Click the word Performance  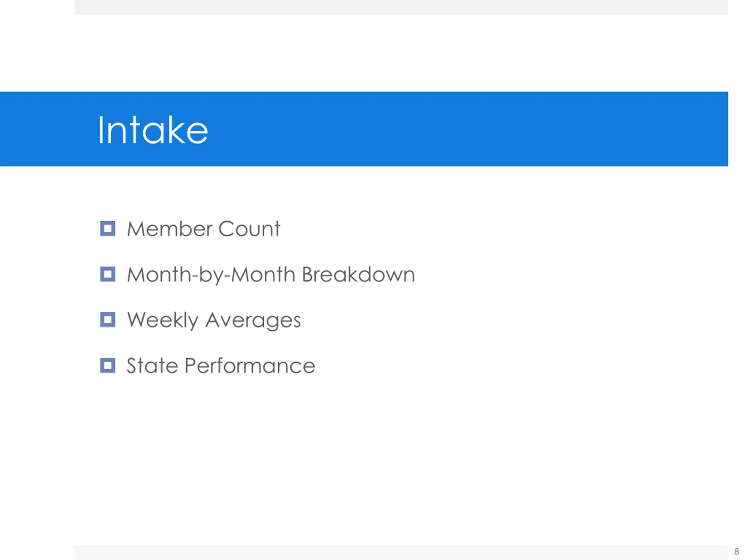tap(250, 365)
